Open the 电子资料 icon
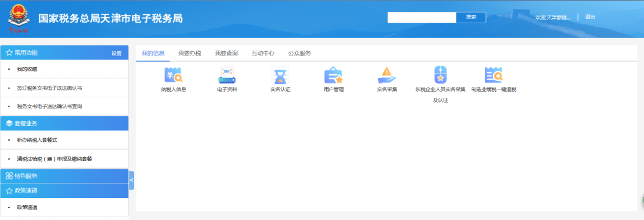Image resolution: width=644 pixels, height=220 pixels. (227, 75)
